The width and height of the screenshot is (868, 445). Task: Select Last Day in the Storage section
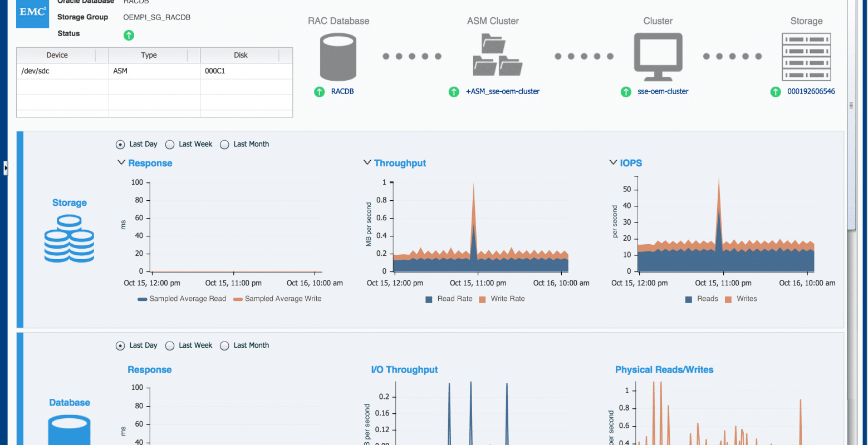(x=120, y=145)
